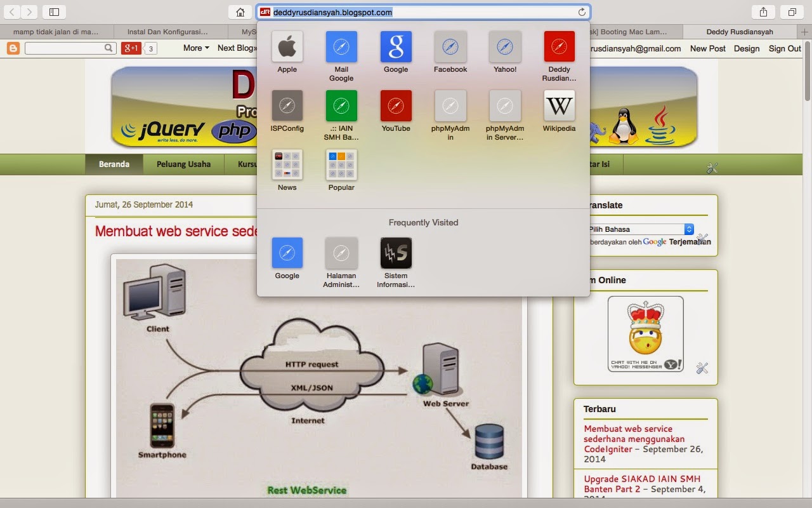Open the Peluang Usaha menu item

[184, 164]
